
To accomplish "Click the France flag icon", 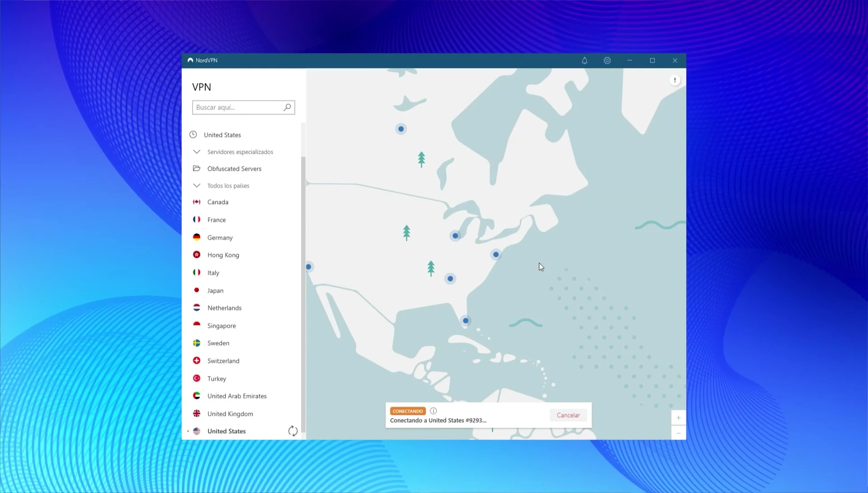I will [197, 219].
